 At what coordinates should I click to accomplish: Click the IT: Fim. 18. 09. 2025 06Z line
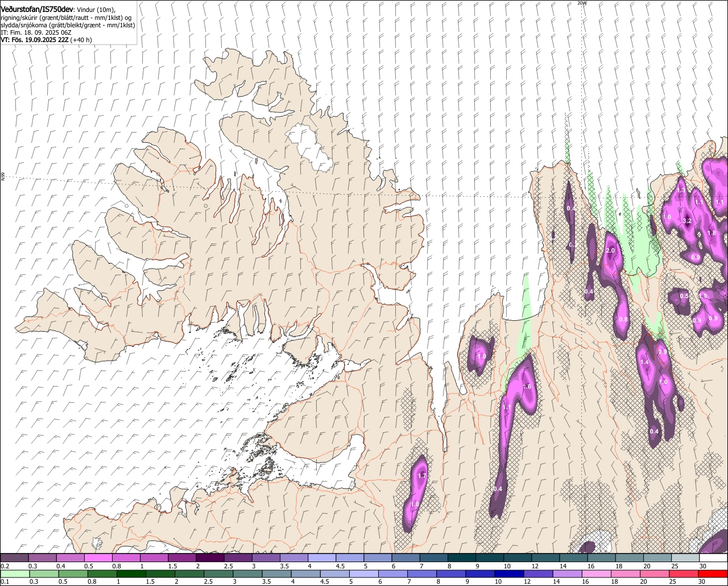(36, 32)
